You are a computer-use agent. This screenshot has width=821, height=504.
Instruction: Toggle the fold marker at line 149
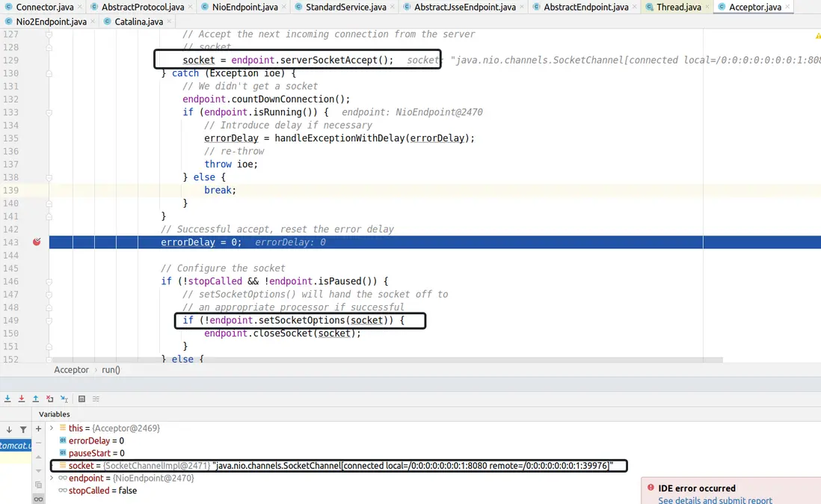(x=49, y=320)
